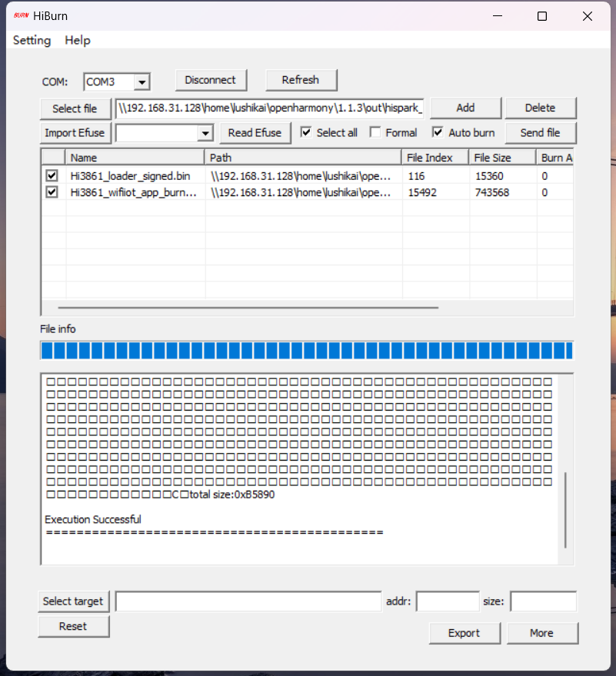Click the Refresh button
Viewport: 616px width, 676px height.
click(301, 80)
